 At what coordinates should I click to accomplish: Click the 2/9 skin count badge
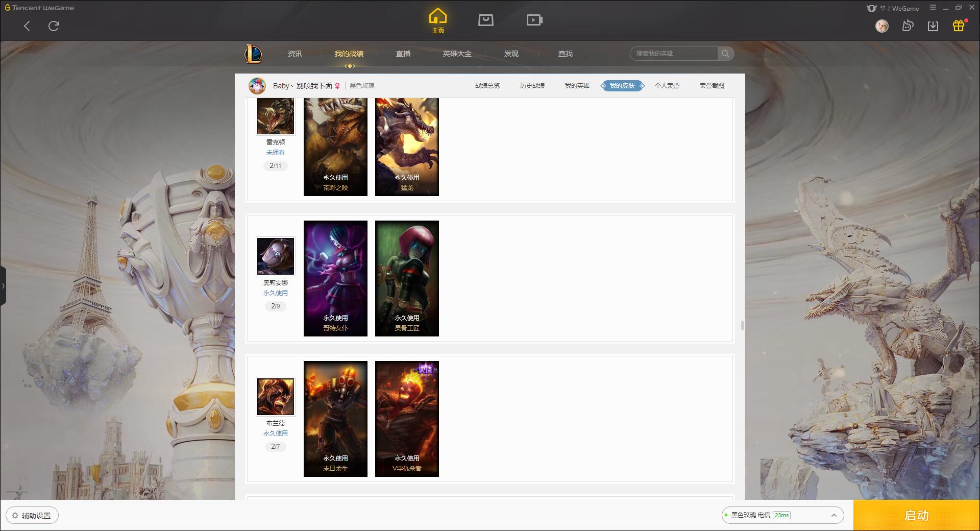pos(276,306)
